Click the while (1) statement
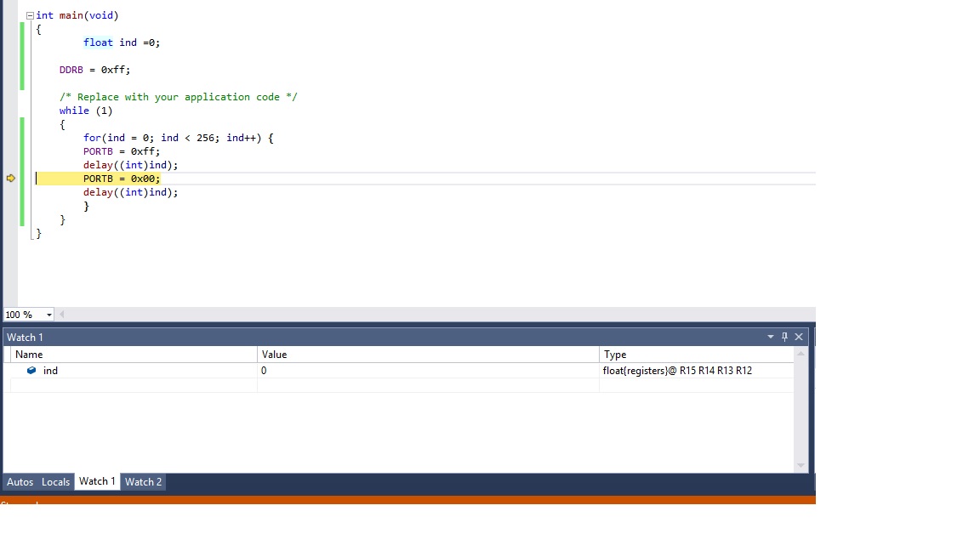 click(86, 111)
